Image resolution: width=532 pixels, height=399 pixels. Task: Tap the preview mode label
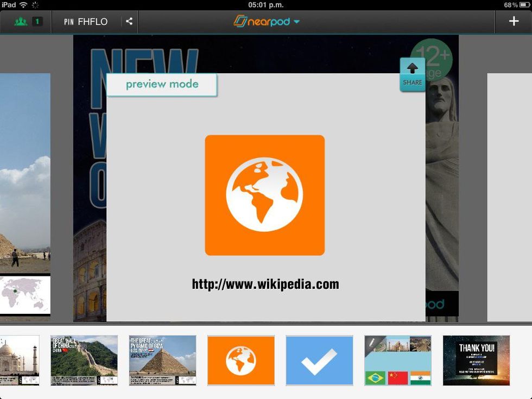tap(162, 84)
